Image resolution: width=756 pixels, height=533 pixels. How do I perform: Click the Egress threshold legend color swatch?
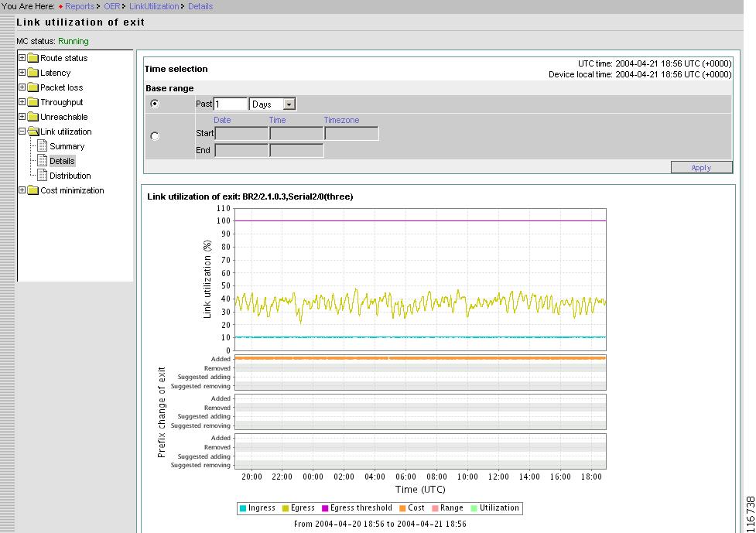pyautogui.click(x=326, y=508)
